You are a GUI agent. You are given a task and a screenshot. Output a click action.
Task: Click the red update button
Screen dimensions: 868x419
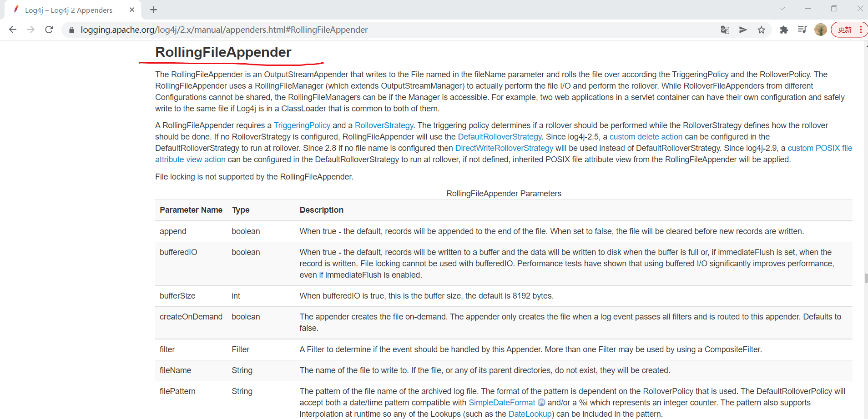pyautogui.click(x=849, y=30)
